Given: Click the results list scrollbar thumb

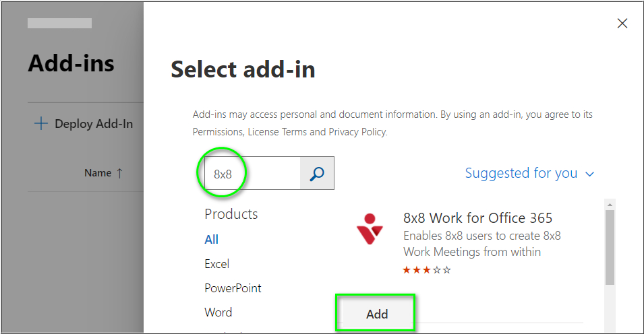Looking at the screenshot, I should pos(610,247).
